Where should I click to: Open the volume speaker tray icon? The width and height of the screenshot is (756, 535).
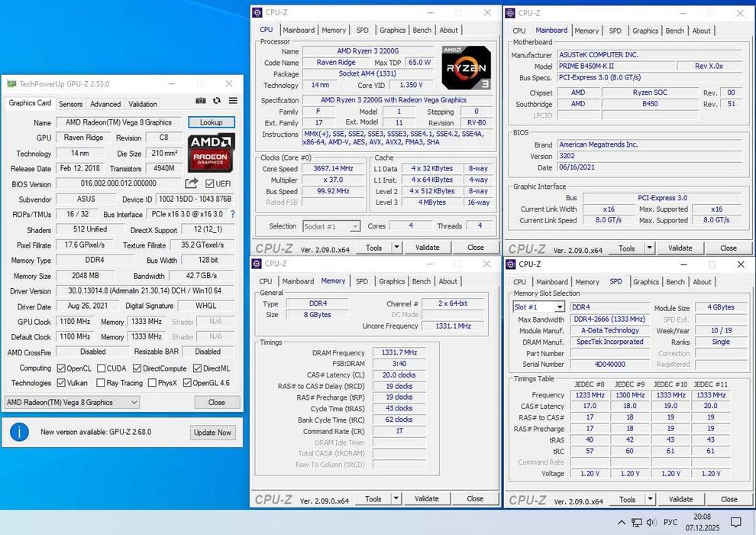(651, 523)
